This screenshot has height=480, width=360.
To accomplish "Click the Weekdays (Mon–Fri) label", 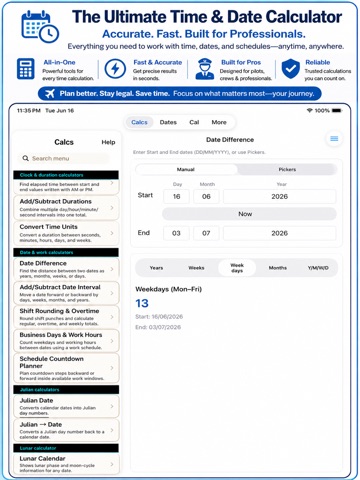I will point(168,289).
